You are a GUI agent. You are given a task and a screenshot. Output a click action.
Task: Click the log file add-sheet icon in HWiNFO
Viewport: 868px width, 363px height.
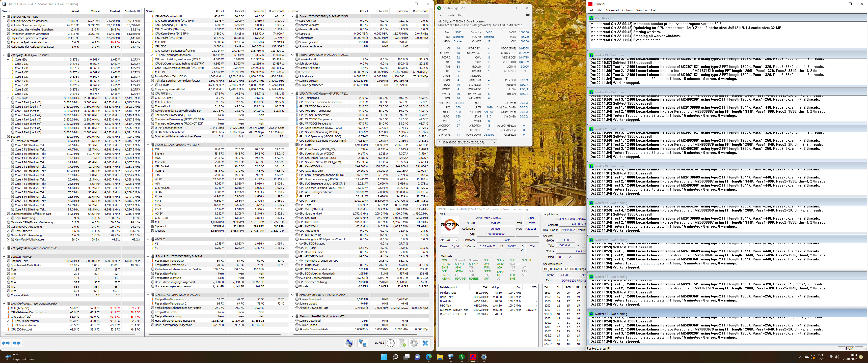[402, 343]
